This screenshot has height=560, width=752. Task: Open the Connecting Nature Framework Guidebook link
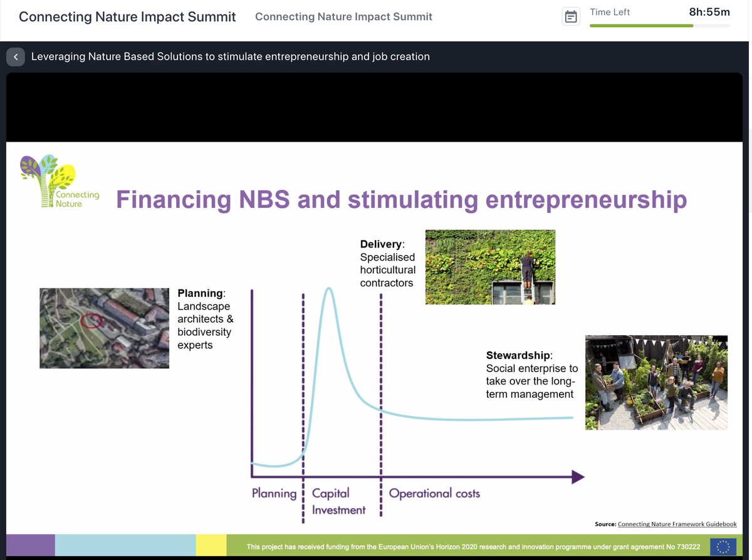click(677, 524)
